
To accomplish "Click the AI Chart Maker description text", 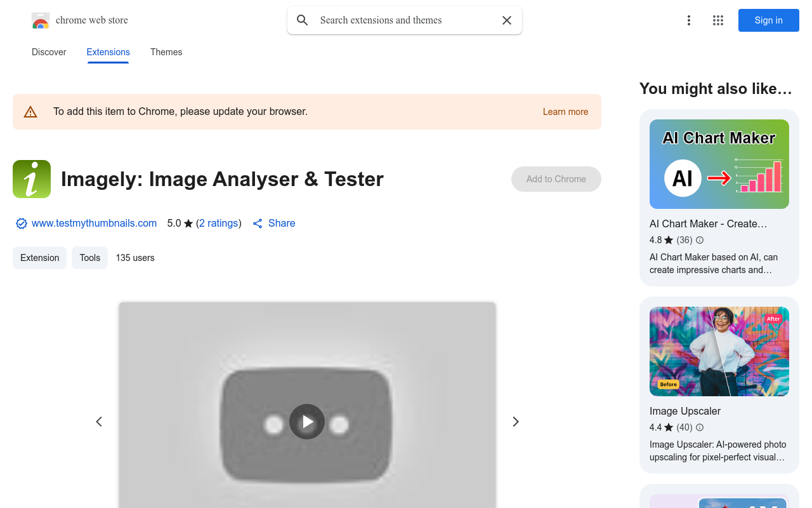I will (x=714, y=264).
